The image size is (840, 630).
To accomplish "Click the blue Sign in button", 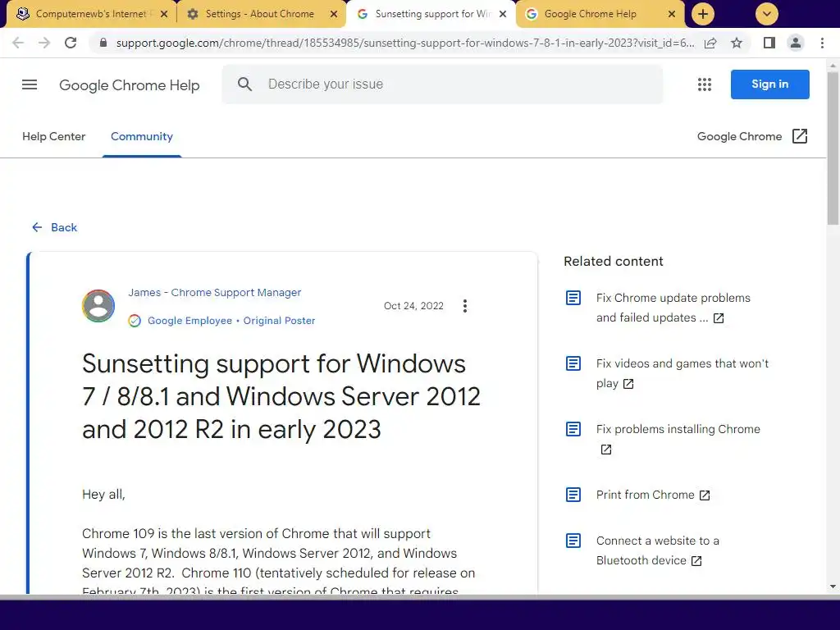I will [x=769, y=84].
